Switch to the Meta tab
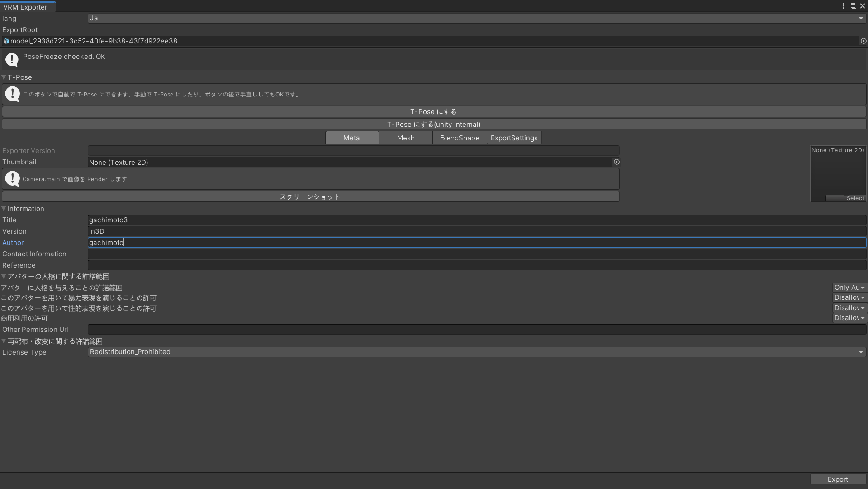868x489 pixels. point(352,138)
